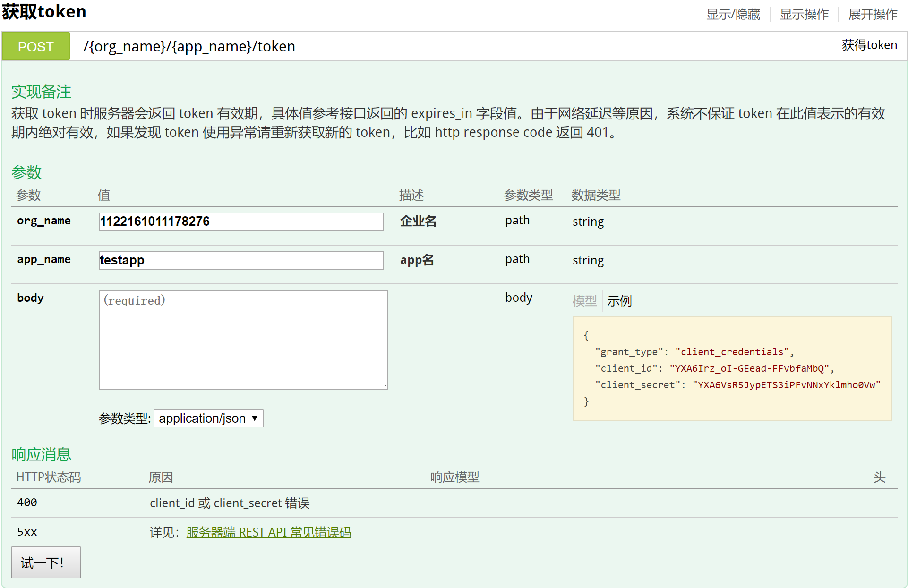Click the client_secret value in the example

pyautogui.click(x=786, y=385)
